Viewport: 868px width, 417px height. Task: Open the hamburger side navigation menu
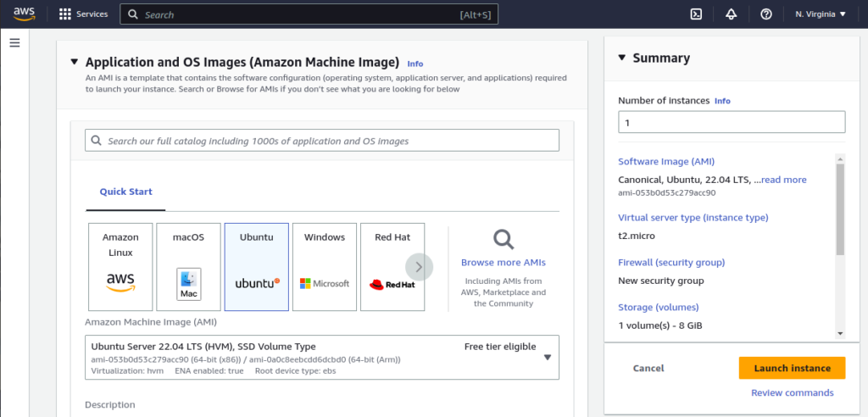tap(14, 43)
